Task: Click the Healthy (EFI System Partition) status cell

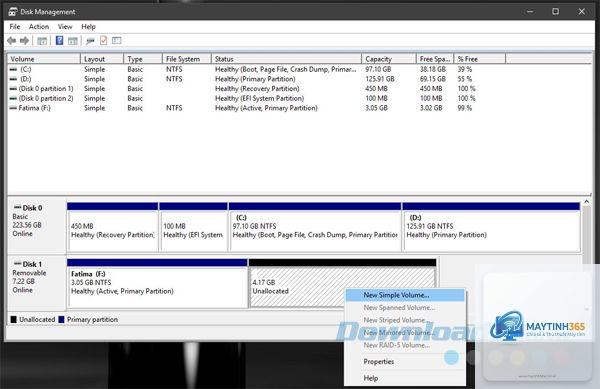Action: click(259, 98)
